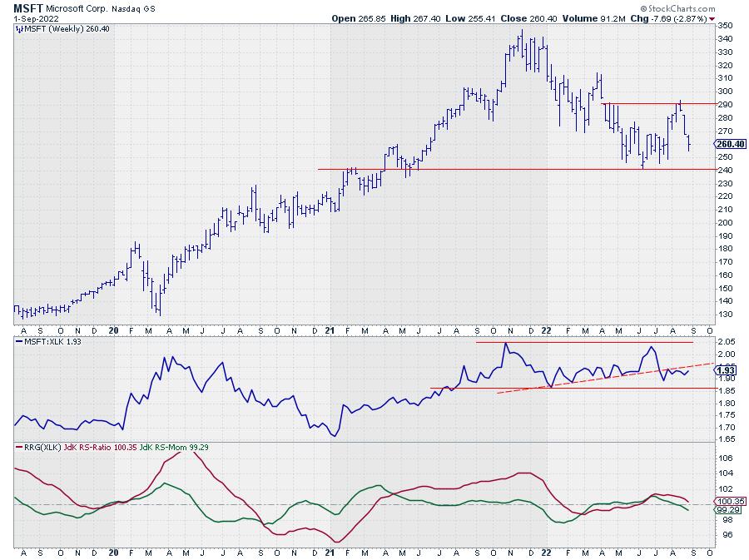This screenshot has height=560, width=749.
Task: Click the 240 price axis label
Action: (x=726, y=170)
